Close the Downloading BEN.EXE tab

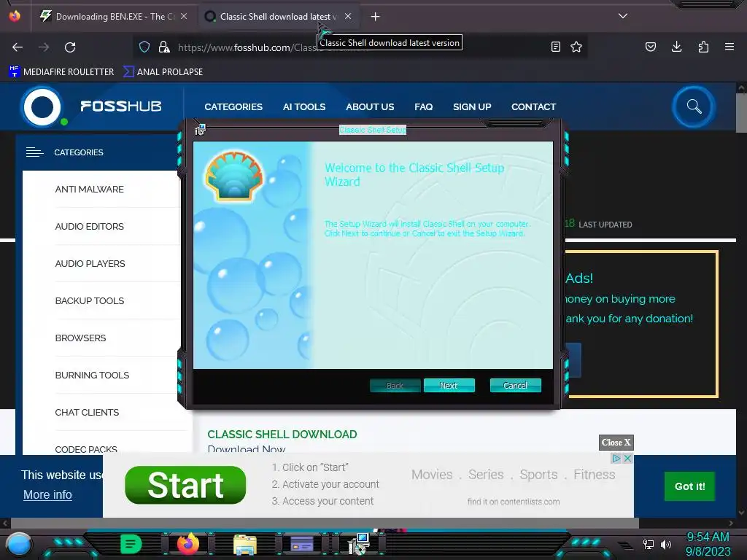point(184,16)
